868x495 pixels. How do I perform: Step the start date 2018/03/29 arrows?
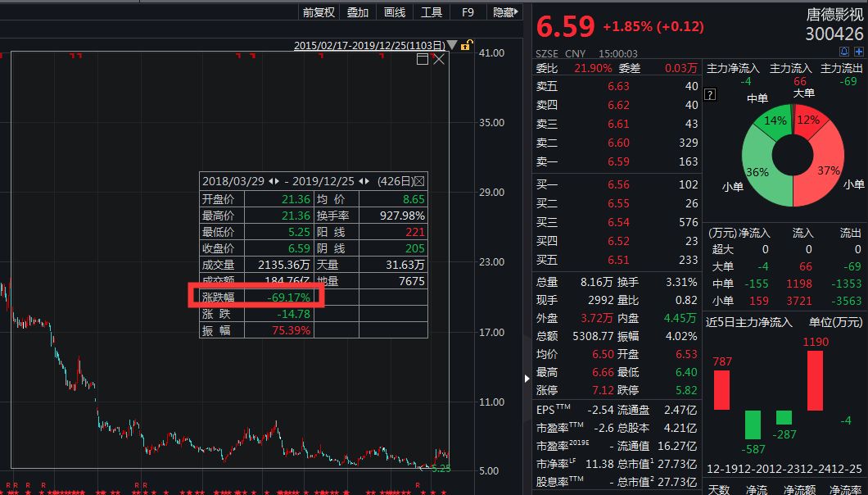274,181
